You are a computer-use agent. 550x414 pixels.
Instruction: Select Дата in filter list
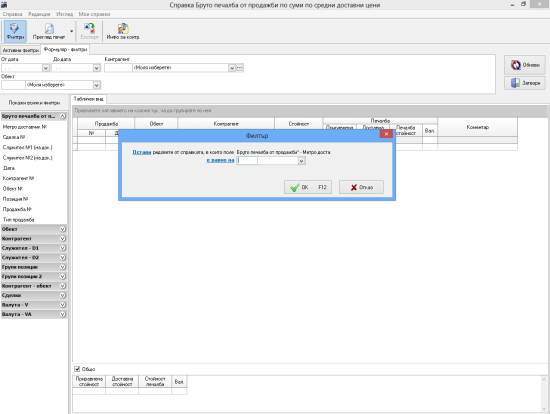click(9, 168)
